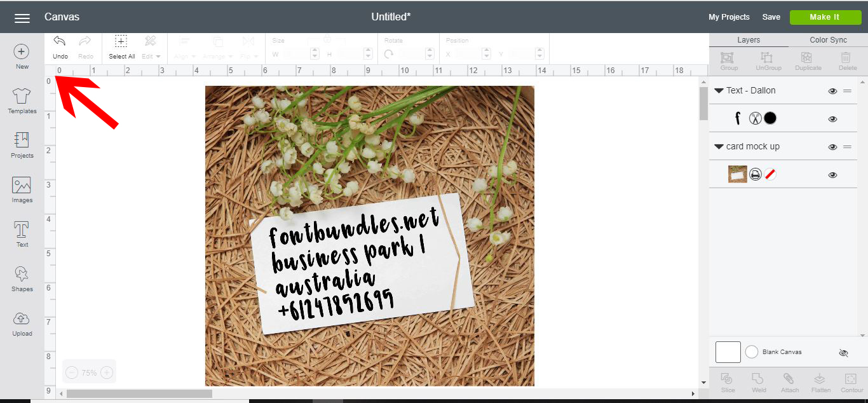Open the Text - Dallon layer drag menu

(x=847, y=91)
